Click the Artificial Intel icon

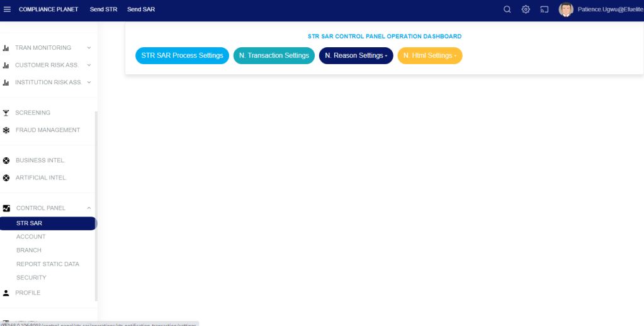pos(6,178)
